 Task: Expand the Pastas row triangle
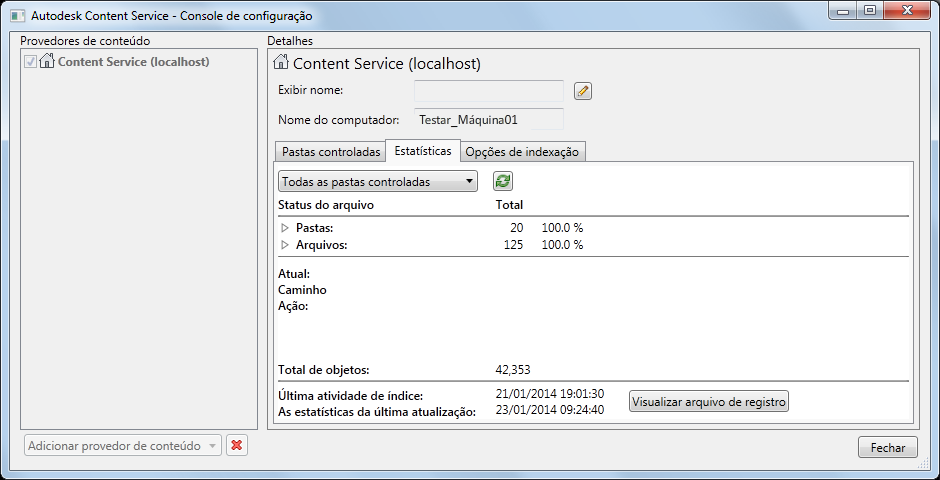285,228
